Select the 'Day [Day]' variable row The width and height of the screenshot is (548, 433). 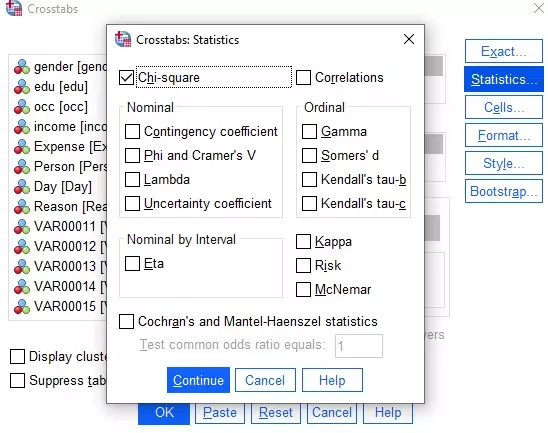click(x=58, y=186)
